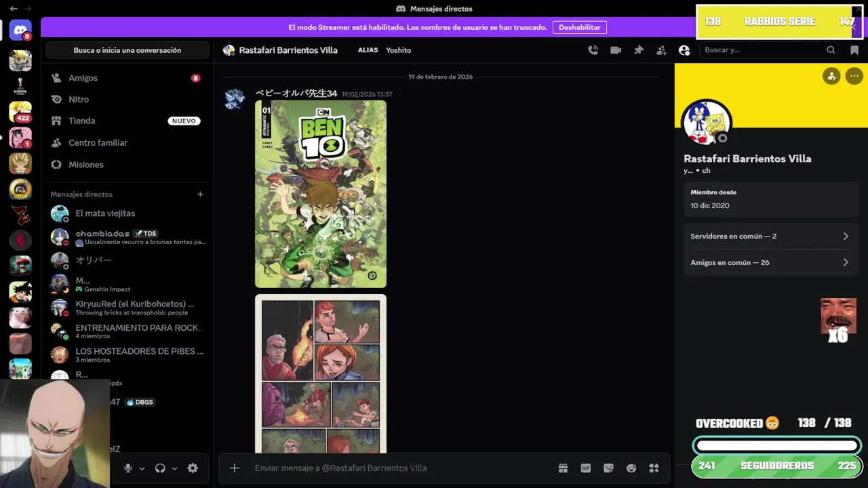The image size is (868, 488).
Task: Open server icon with 1 badge
Action: click(20, 138)
